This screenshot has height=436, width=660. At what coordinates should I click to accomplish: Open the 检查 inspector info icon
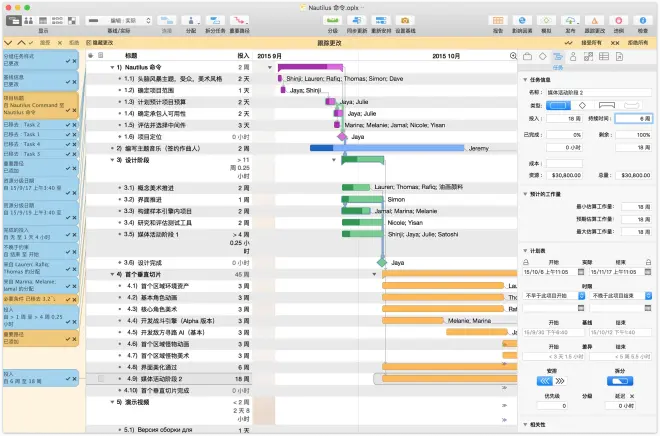pyautogui.click(x=643, y=20)
